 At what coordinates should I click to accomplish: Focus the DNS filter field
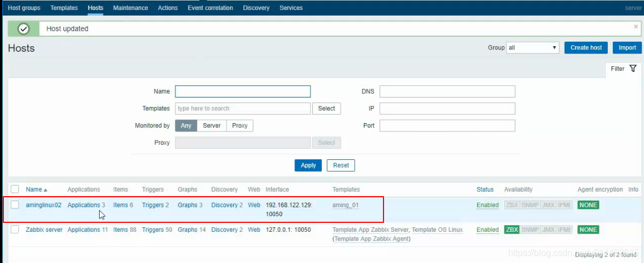(448, 91)
